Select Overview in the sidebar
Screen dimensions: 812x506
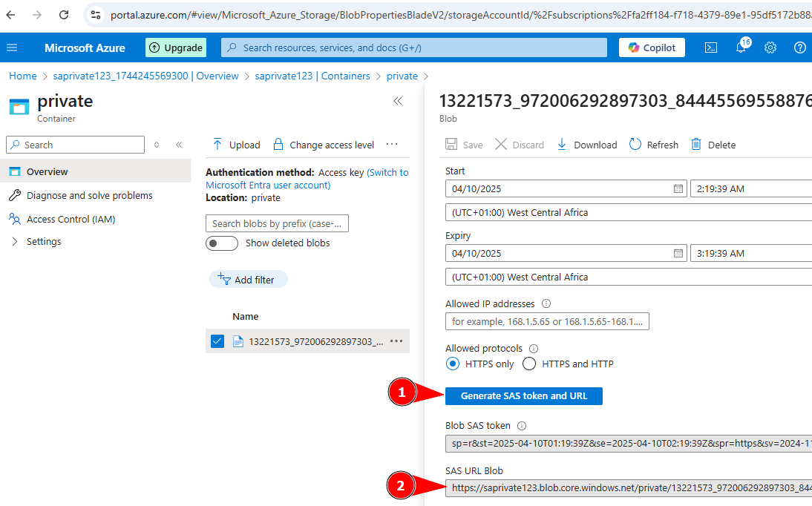click(x=96, y=171)
